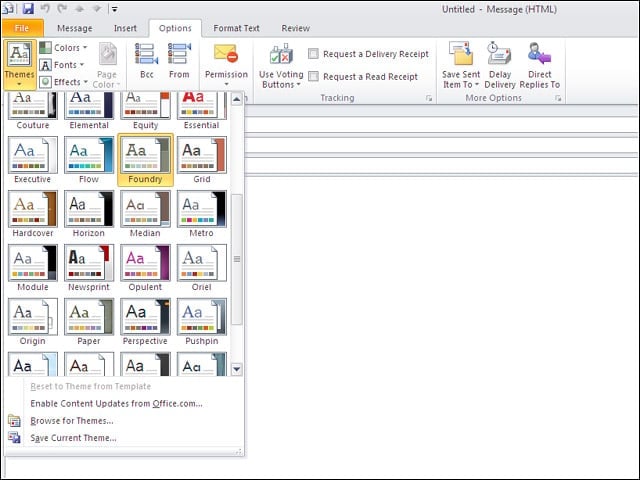Open the Fonts theme dropdown
The width and height of the screenshot is (640, 480).
(62, 65)
